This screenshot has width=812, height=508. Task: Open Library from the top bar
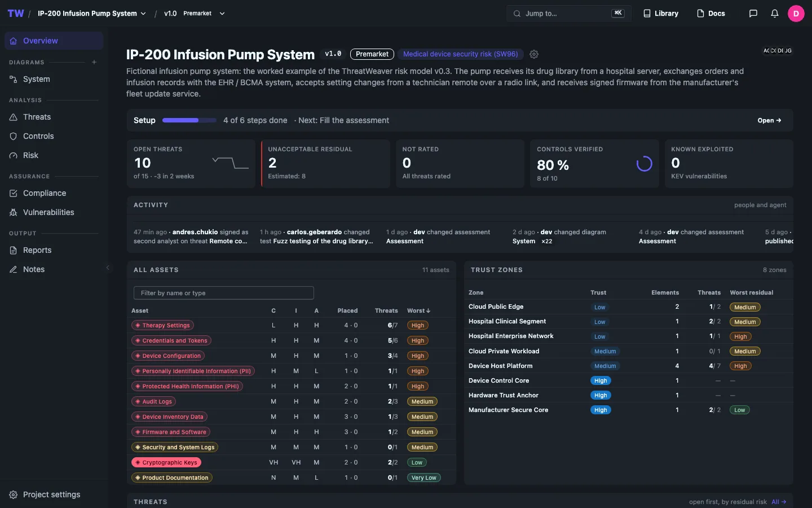(x=661, y=14)
